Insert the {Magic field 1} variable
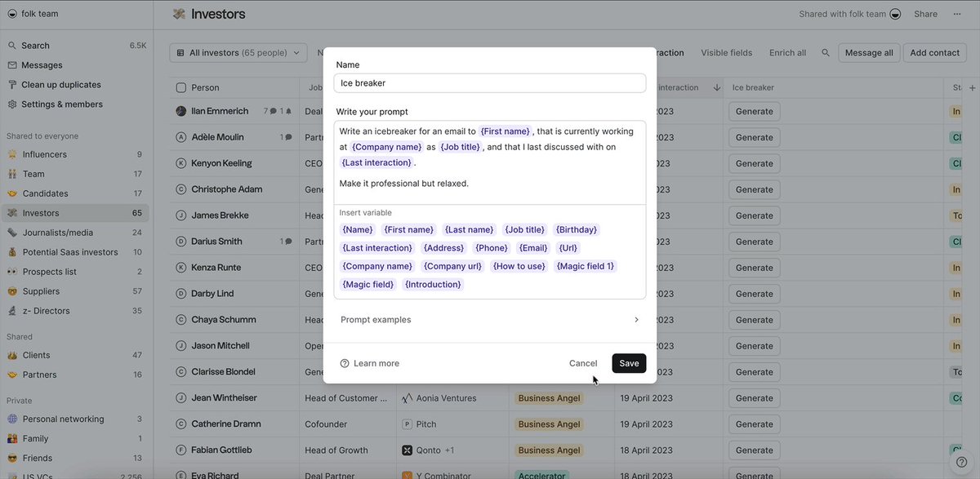Image resolution: width=980 pixels, height=479 pixels. 585,266
